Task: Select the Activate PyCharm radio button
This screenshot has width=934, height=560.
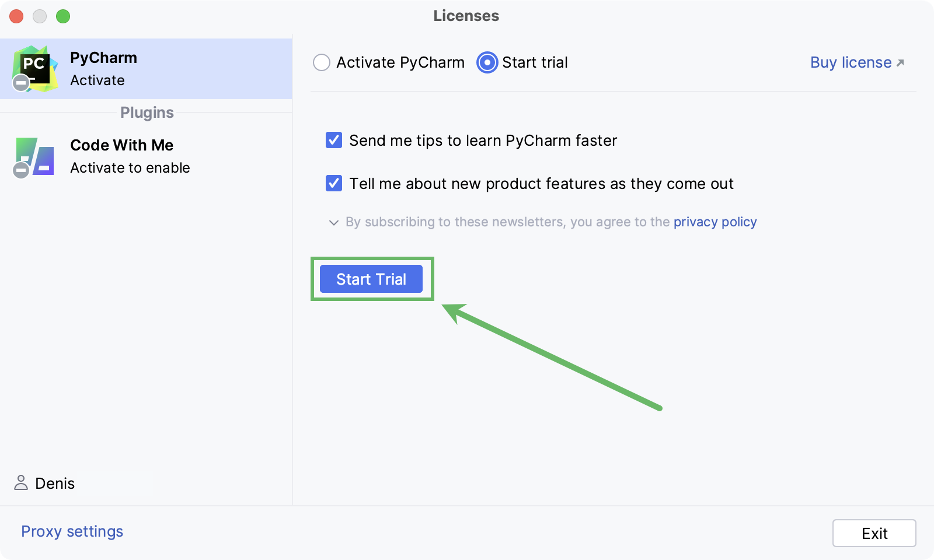Action: tap(322, 62)
